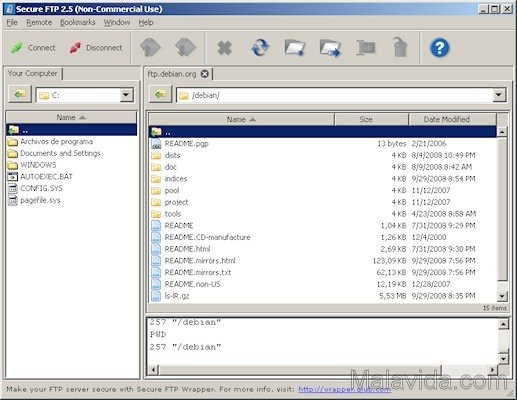Go up a folder in the local panel
Screen dimensions: 517x400
point(20,94)
